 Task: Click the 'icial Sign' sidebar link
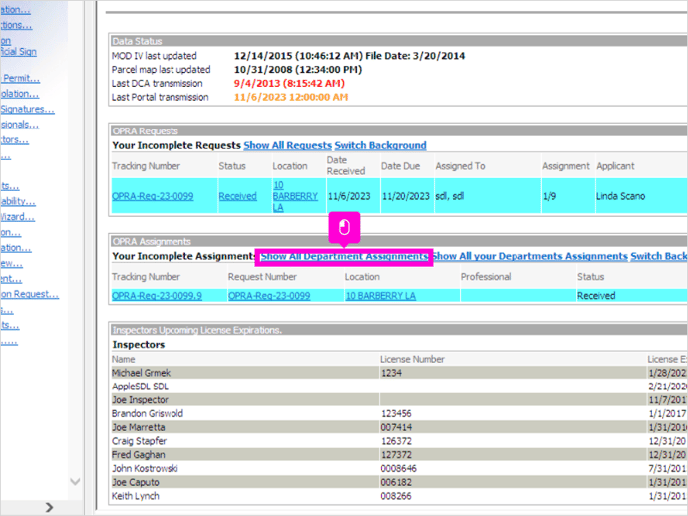pos(18,52)
